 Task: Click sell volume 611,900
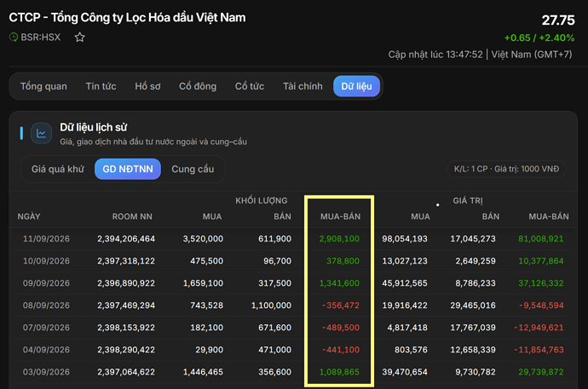[274, 239]
